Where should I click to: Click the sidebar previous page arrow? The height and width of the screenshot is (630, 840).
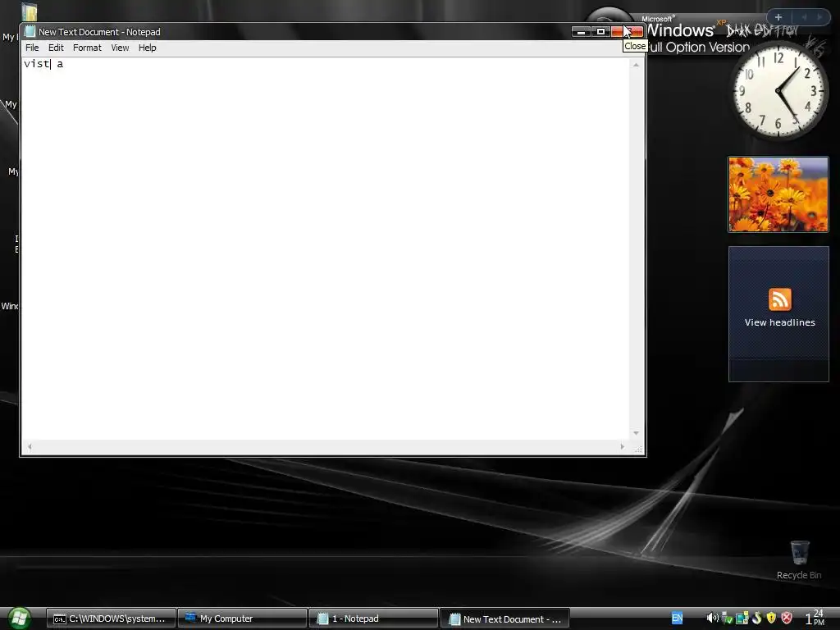pyautogui.click(x=804, y=17)
